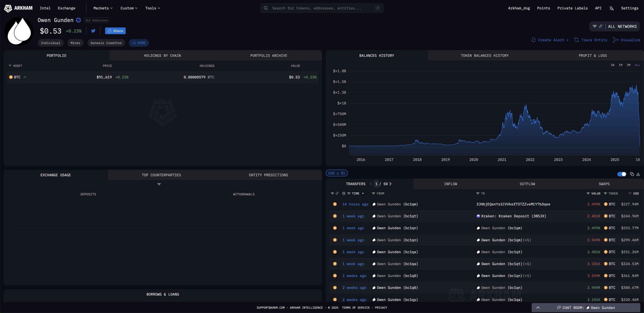Viewport: 644px width, 313px height.
Task: Click the Share button
Action: coord(115,31)
